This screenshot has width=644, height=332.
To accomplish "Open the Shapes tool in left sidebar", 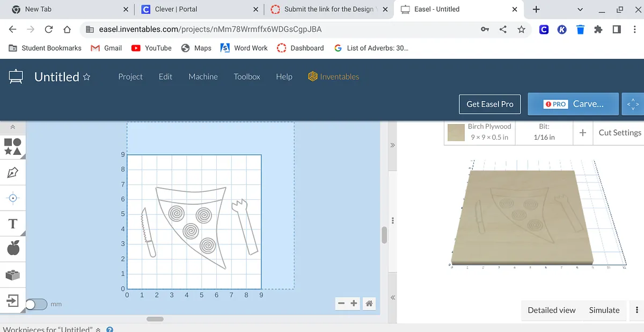I will [x=13, y=147].
